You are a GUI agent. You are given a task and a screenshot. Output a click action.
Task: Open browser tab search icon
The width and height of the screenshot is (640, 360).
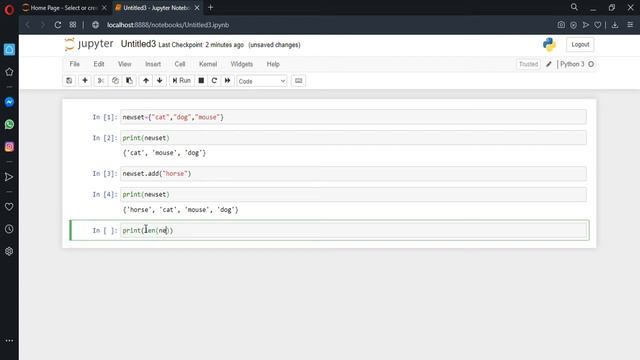click(x=574, y=7)
